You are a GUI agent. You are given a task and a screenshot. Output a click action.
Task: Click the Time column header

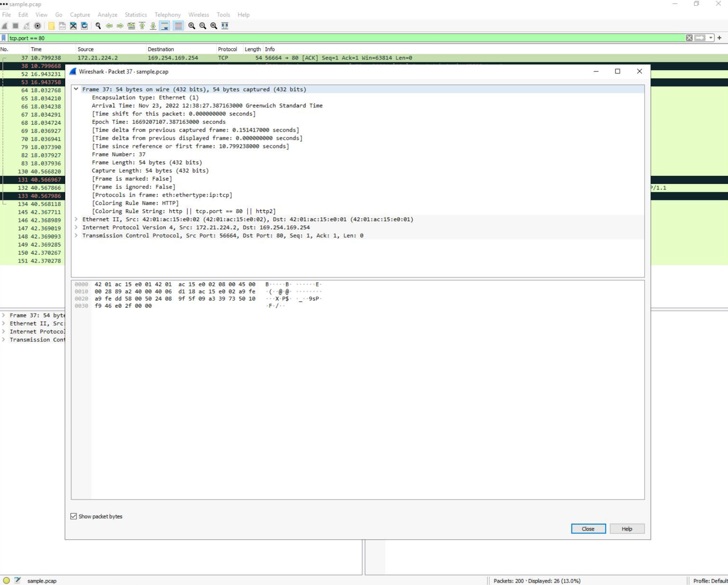52,49
